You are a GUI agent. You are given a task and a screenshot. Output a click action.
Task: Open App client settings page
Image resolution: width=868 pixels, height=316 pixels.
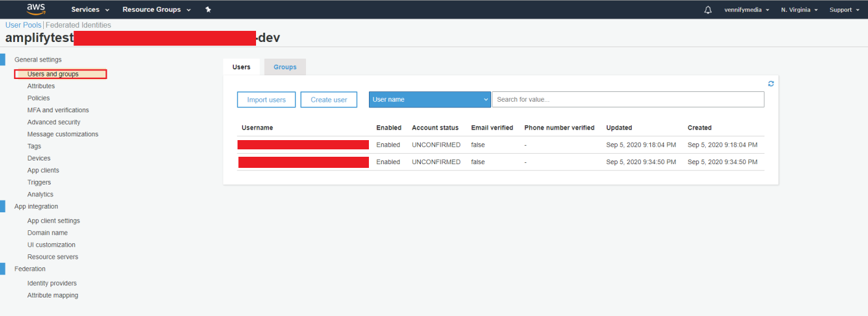click(54, 221)
